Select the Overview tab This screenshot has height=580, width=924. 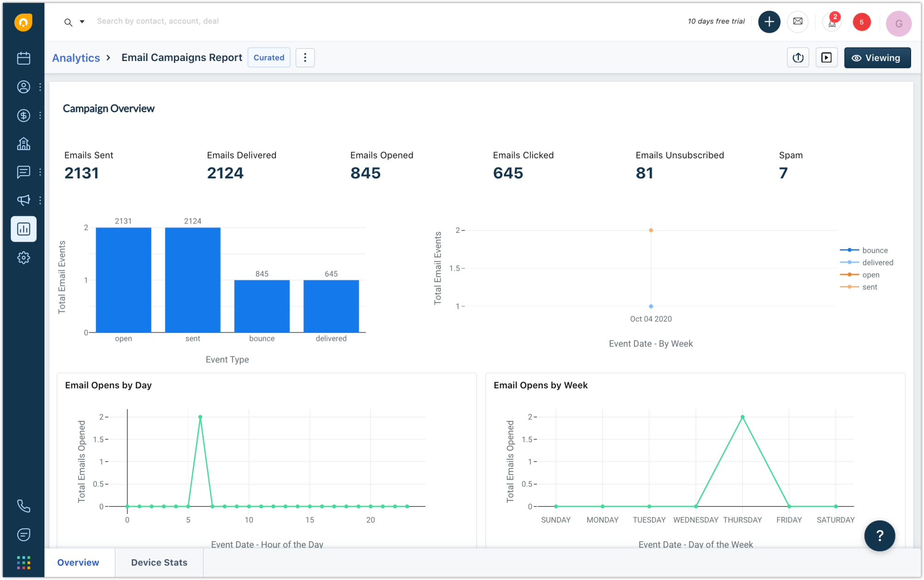[x=78, y=562]
